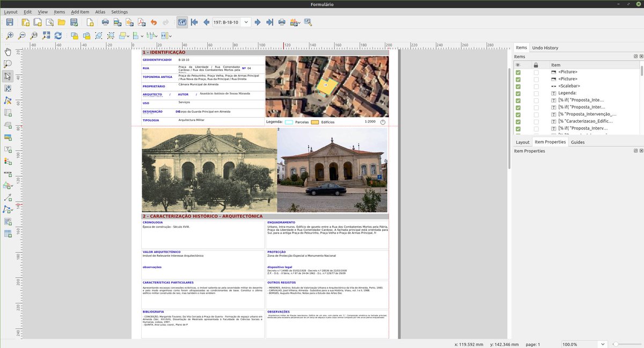This screenshot has height=348, width=644.
Task: Undo the last action
Action: (154, 22)
